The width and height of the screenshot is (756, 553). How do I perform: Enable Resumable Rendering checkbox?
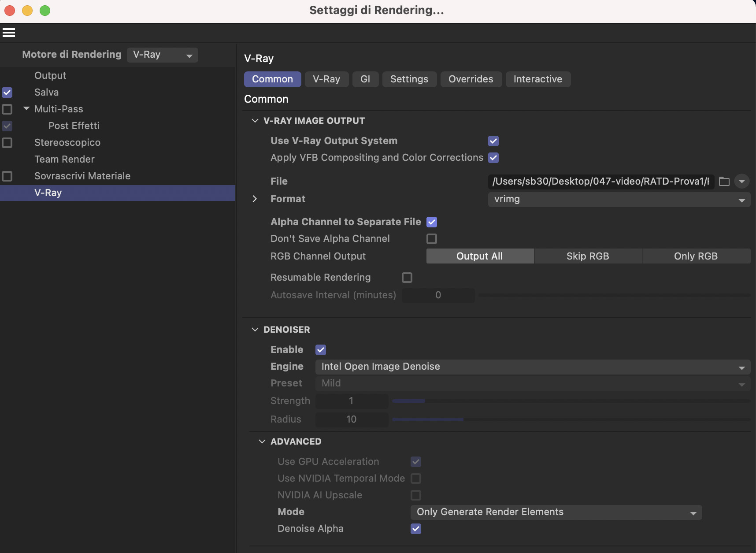[407, 278]
